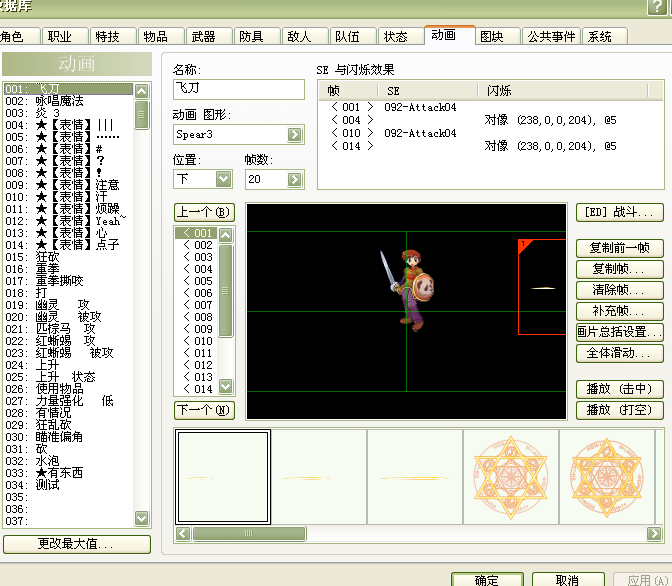
Task: Select animation 017: 重拳撕咬
Action: (x=69, y=281)
